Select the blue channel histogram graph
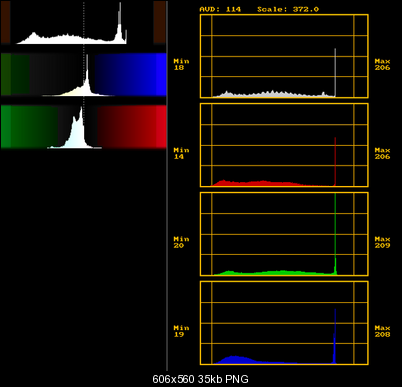 (284, 323)
